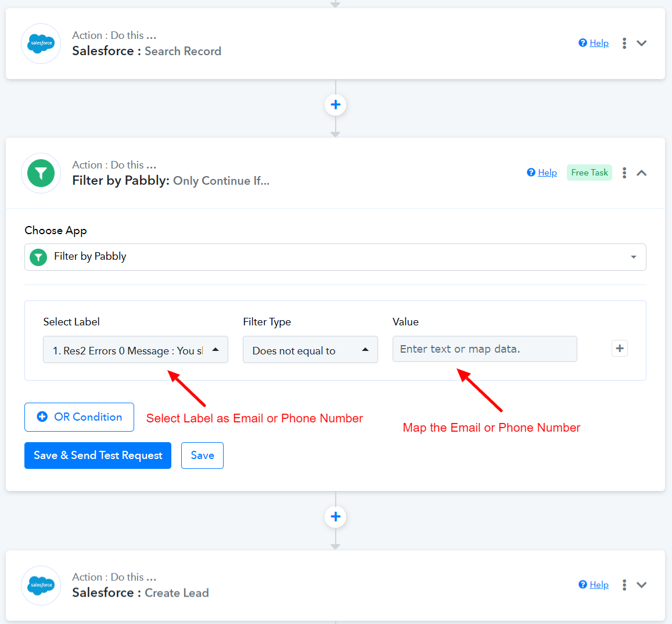Viewport: 672px width, 624px height.
Task: Add another condition with plus button
Action: click(x=619, y=349)
